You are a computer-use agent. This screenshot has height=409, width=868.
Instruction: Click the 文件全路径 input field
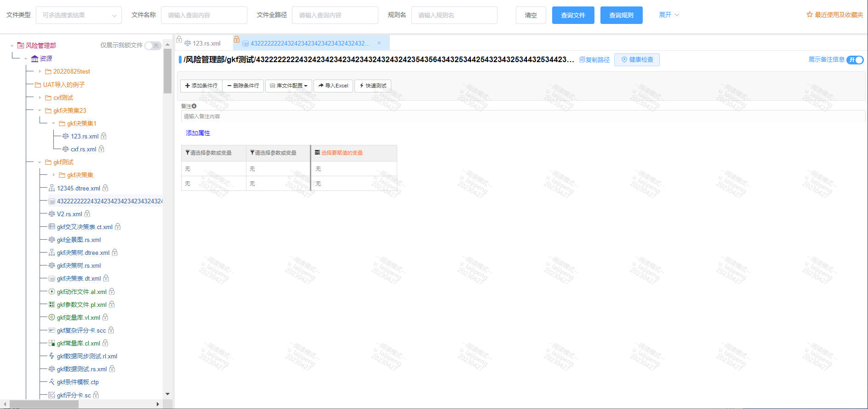(x=335, y=15)
